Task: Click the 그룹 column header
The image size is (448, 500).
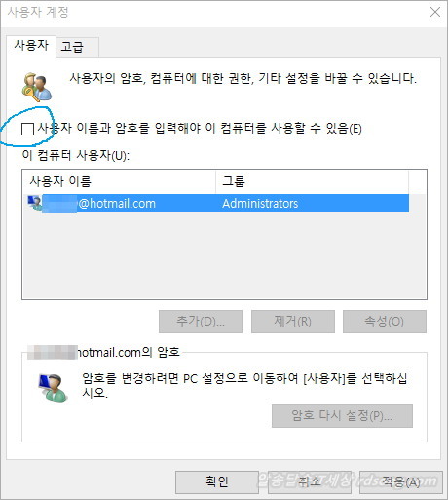Action: click(312, 181)
